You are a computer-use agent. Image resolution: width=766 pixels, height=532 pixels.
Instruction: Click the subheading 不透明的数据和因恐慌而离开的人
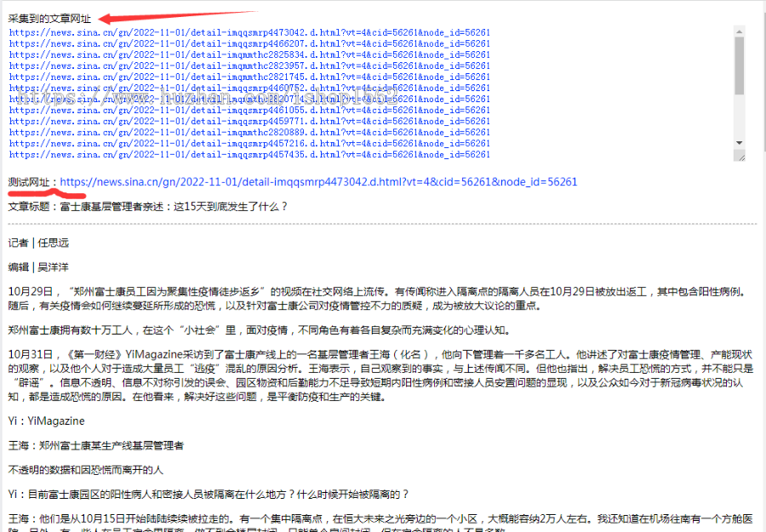85,470
